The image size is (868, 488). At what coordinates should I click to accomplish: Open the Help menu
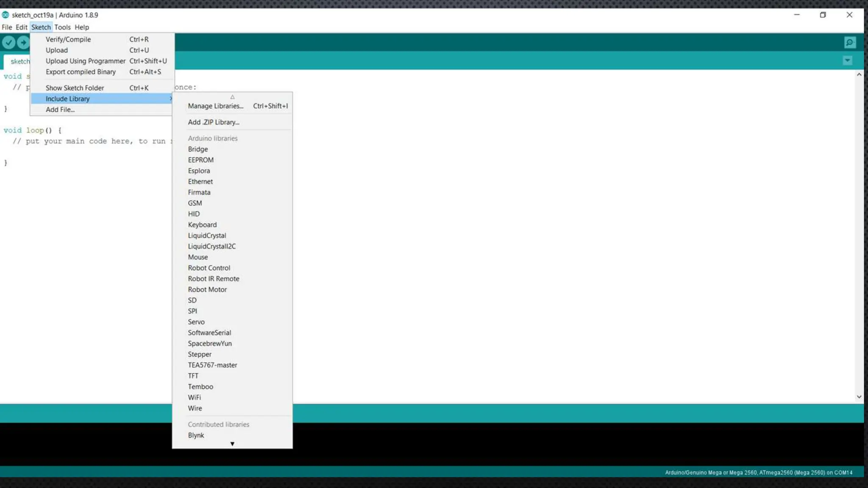pyautogui.click(x=82, y=27)
